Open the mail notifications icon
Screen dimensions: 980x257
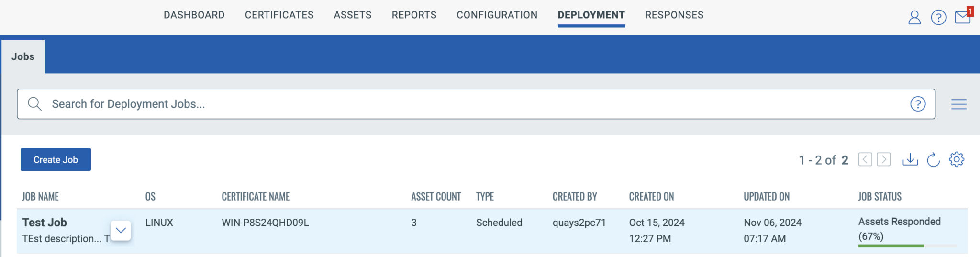[963, 18]
